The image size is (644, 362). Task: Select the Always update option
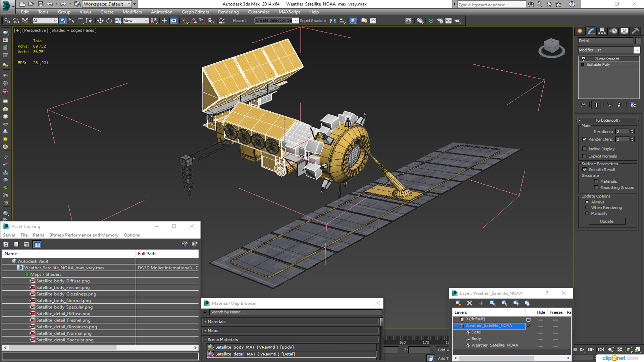click(587, 202)
